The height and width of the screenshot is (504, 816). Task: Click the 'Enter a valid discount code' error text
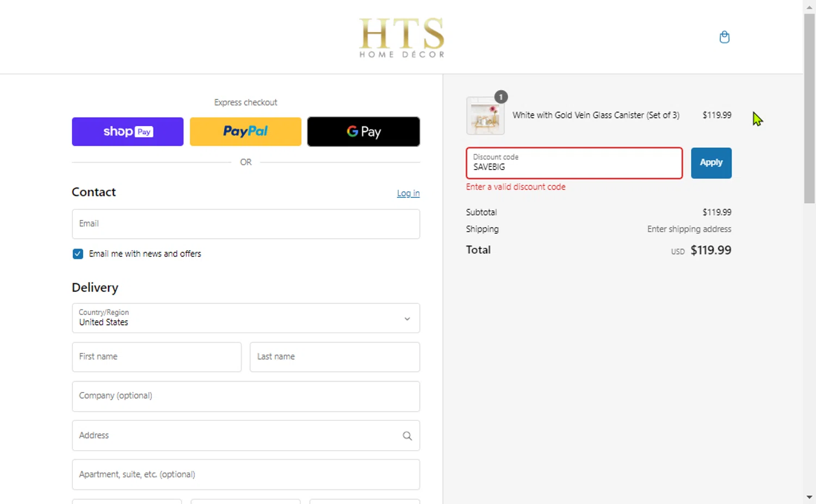point(516,186)
